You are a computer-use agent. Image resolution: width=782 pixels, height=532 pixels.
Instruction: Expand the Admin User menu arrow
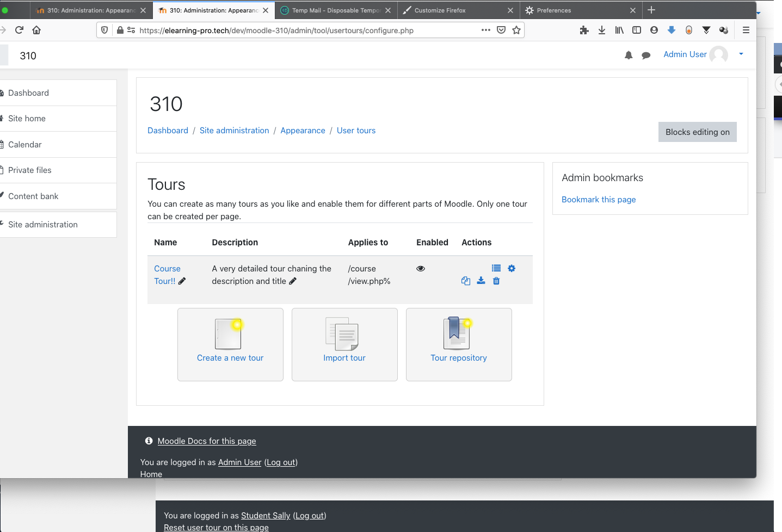click(741, 54)
